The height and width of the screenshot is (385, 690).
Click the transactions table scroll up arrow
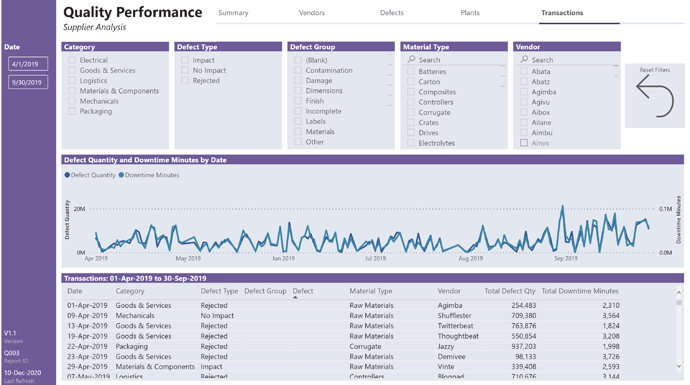(679, 292)
